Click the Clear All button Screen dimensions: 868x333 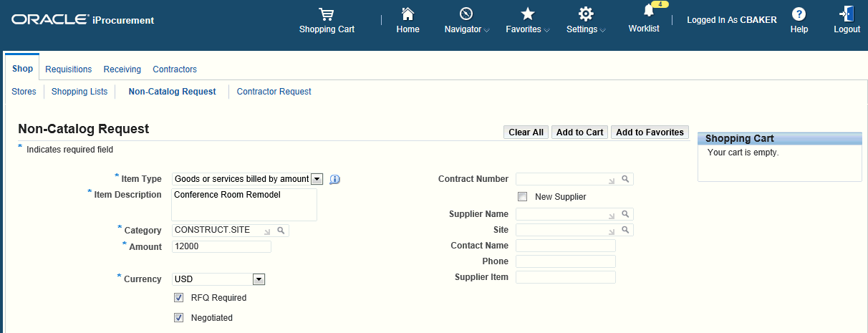pyautogui.click(x=526, y=132)
